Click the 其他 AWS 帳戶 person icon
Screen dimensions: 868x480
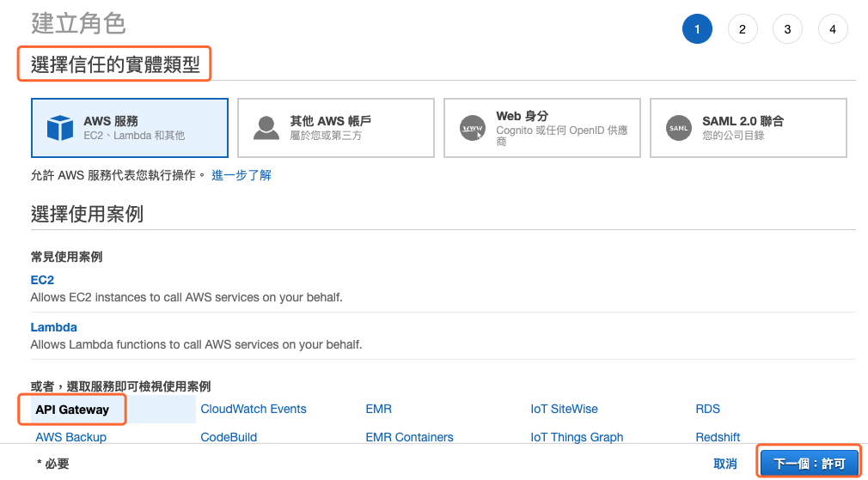[266, 128]
